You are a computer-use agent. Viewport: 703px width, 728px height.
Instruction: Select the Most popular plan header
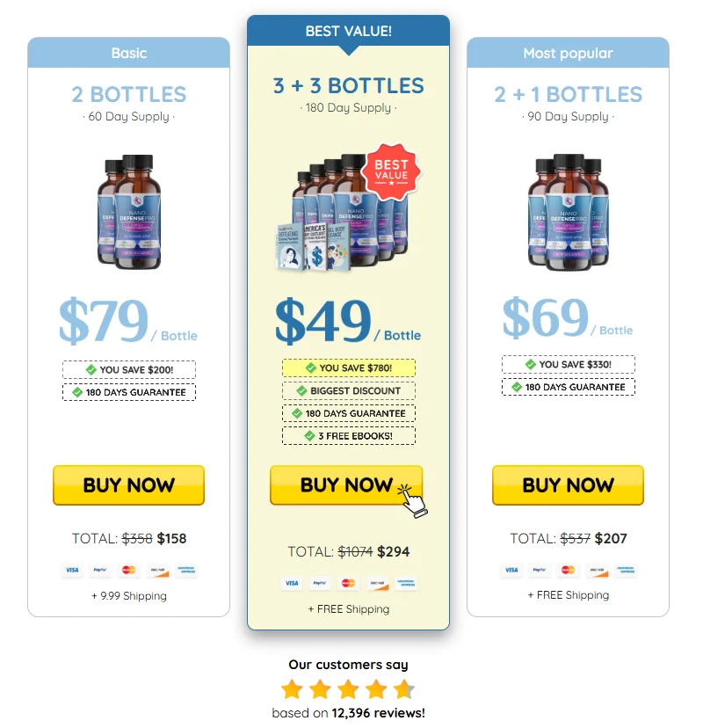[x=568, y=53]
